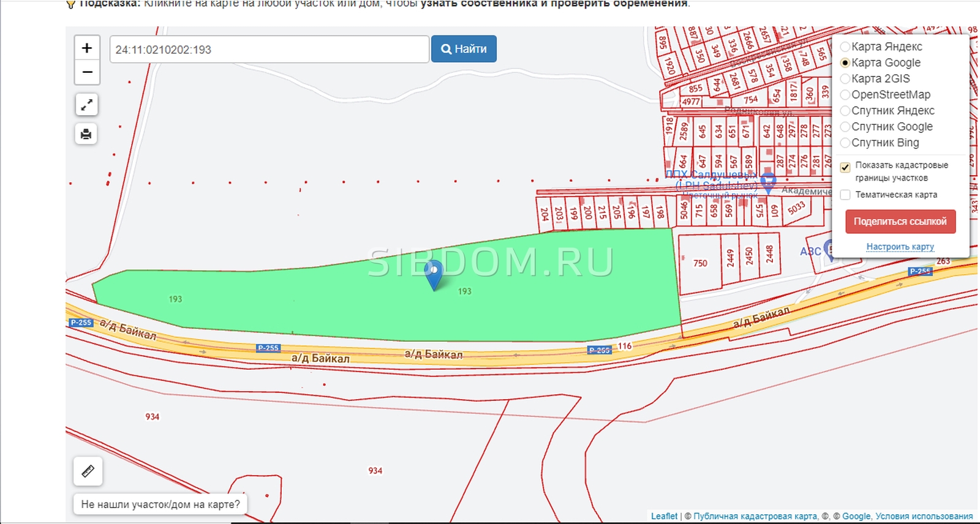Toggle fullscreen map view
The height and width of the screenshot is (524, 980).
click(x=86, y=105)
